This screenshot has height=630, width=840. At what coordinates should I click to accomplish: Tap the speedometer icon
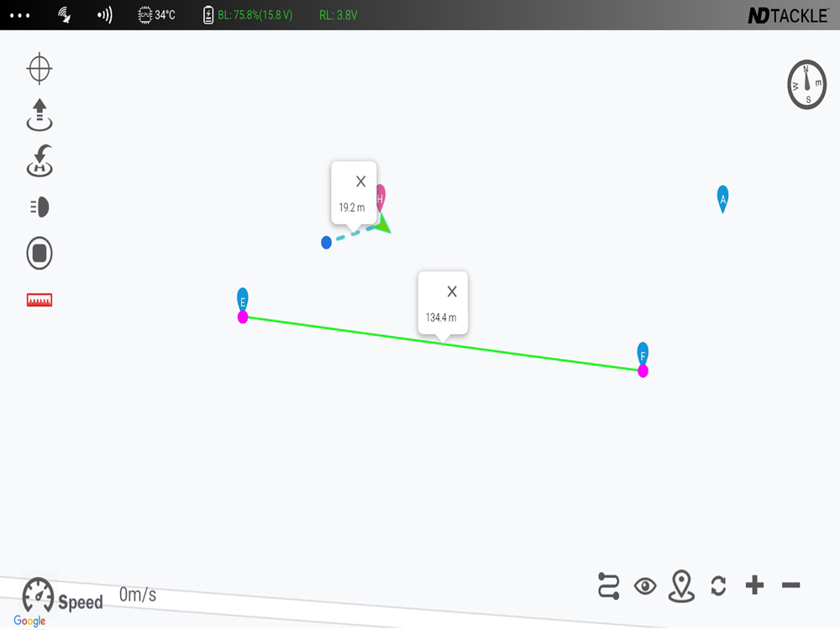pos(38,595)
